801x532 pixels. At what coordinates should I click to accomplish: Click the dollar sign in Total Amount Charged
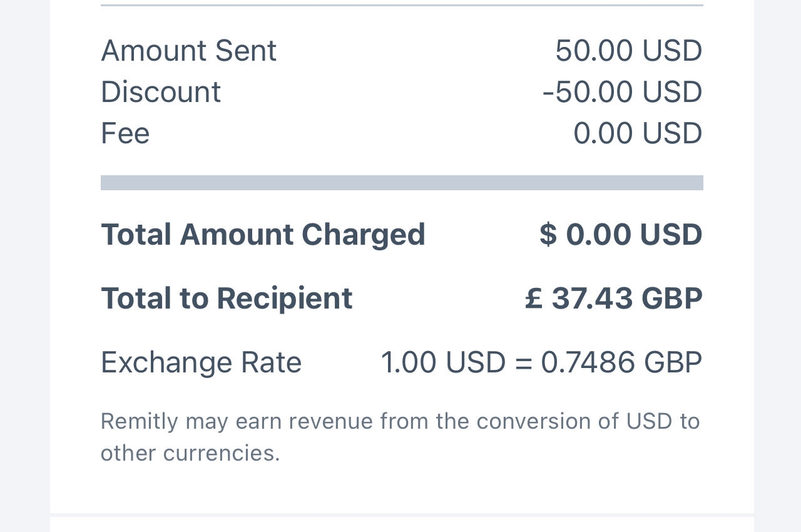coord(548,235)
